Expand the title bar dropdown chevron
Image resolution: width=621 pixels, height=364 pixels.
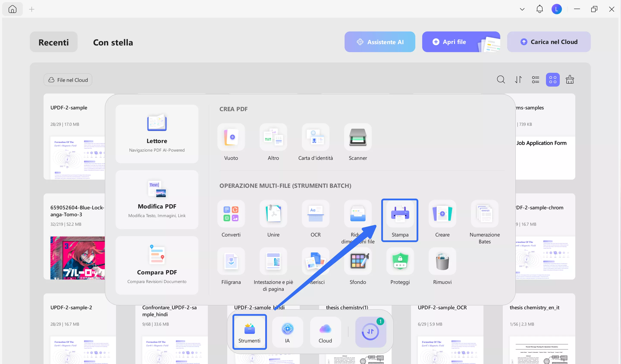522,9
